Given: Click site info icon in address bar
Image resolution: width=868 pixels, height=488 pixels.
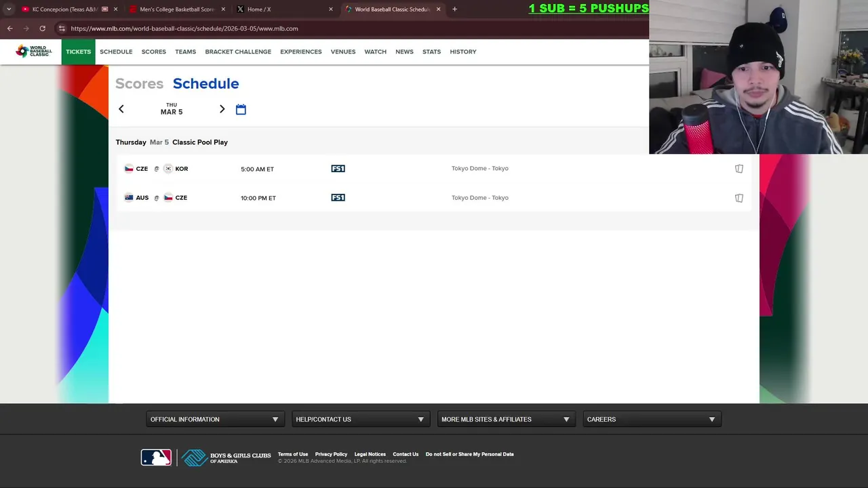Looking at the screenshot, I should pos(62,28).
